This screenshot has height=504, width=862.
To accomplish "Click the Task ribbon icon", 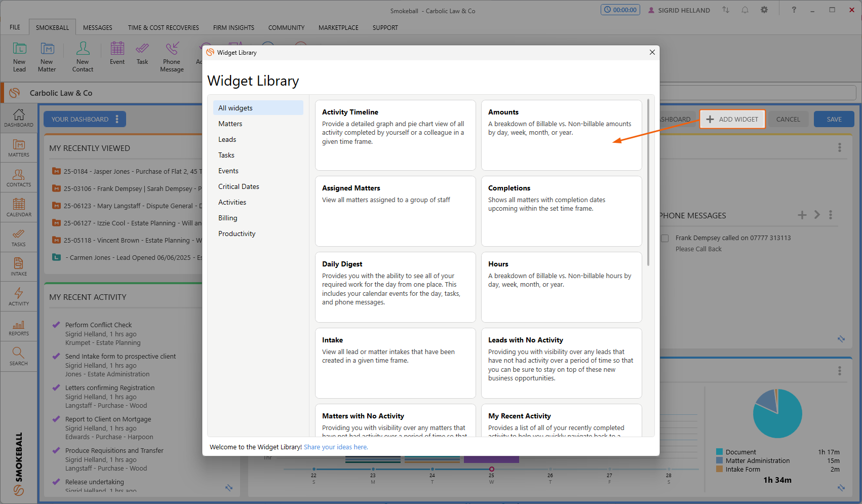I will click(x=142, y=53).
